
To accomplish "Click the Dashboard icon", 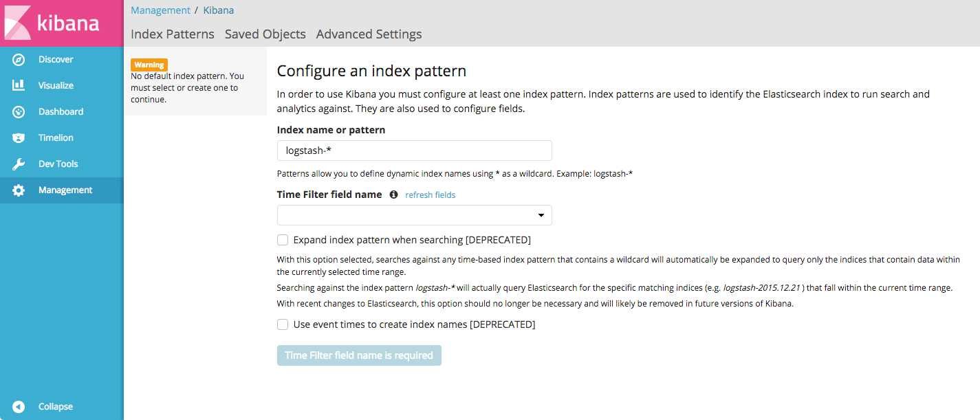I will 19,111.
